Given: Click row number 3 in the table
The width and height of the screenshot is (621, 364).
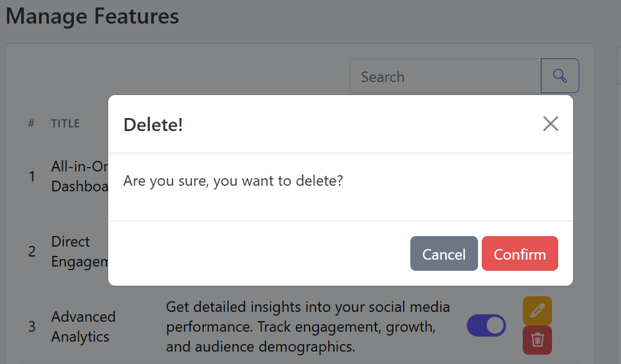Looking at the screenshot, I should click(32, 326).
